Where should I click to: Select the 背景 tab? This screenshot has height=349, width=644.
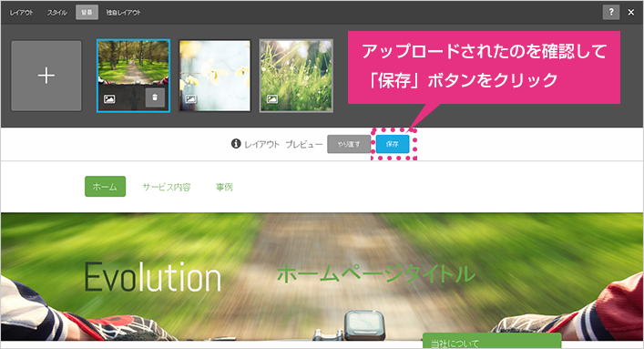tap(87, 13)
